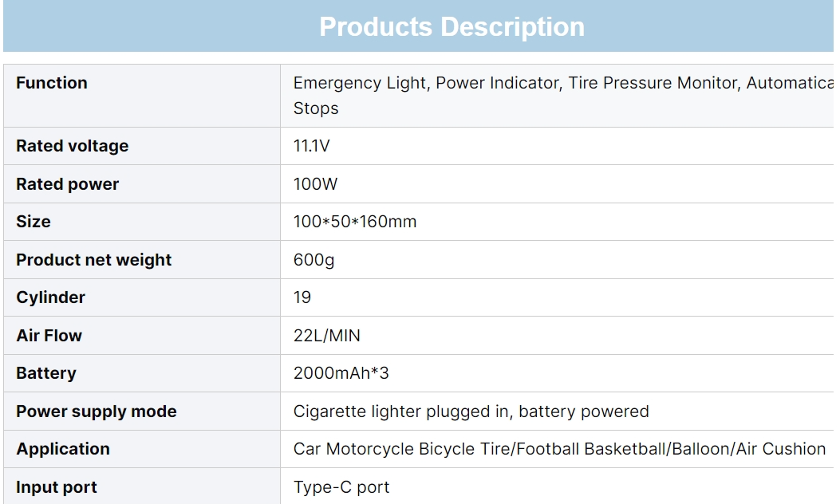Select the 2000mAh*3 battery capacity value
Screen dimensions: 840x504
341,373
